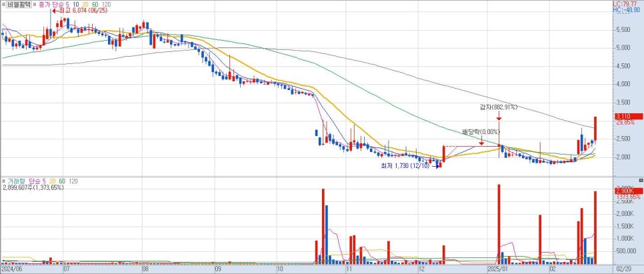Click the latest red volume bar
Viewport: 644px width, 274px height.
pos(595,227)
